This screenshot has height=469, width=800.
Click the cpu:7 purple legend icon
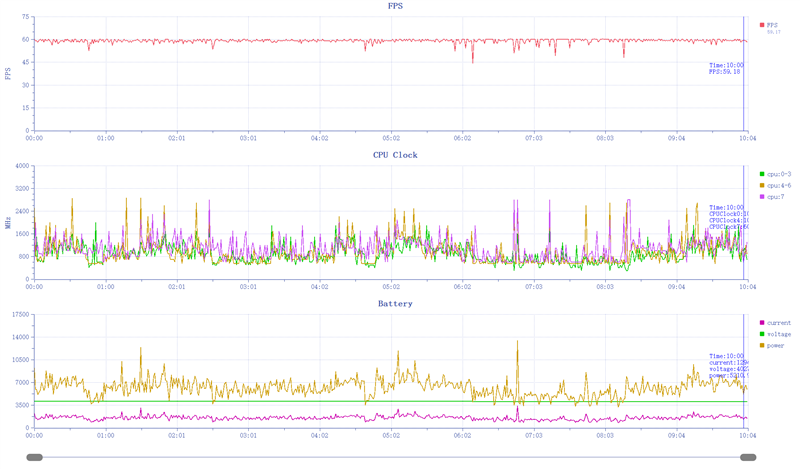tap(762, 196)
